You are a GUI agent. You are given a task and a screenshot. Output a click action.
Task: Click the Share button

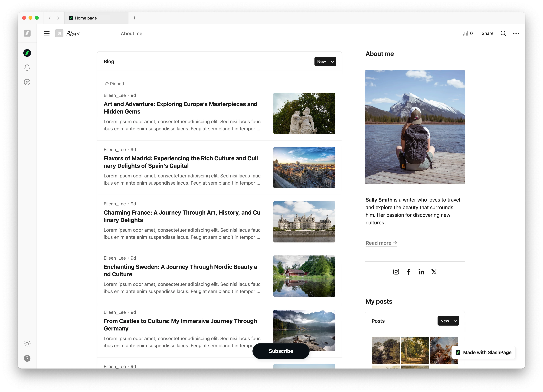[x=487, y=33]
